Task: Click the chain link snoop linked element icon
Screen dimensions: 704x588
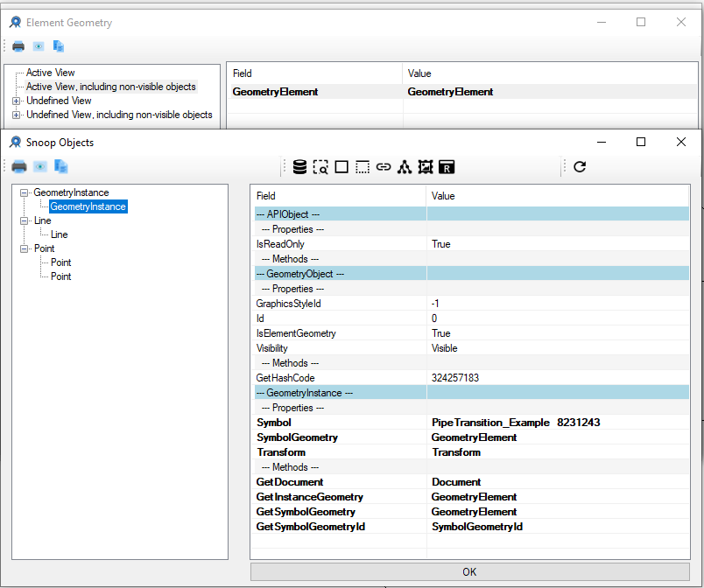Action: tap(384, 167)
